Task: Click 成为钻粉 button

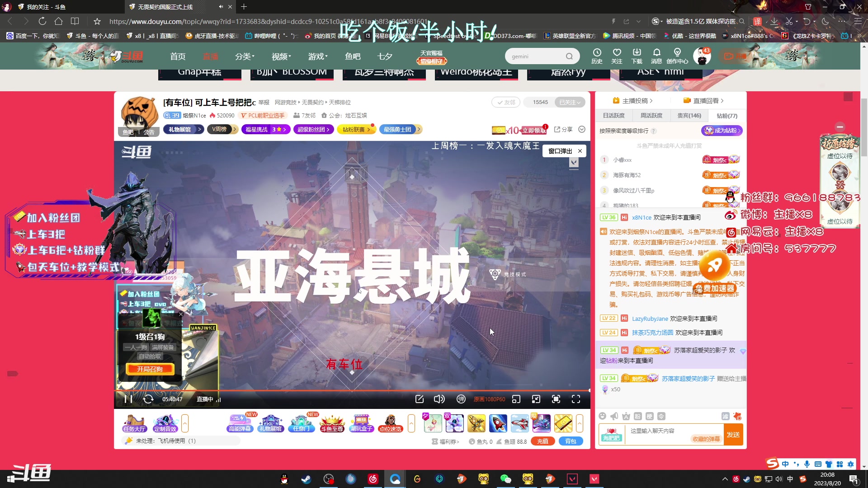Action: tap(722, 131)
